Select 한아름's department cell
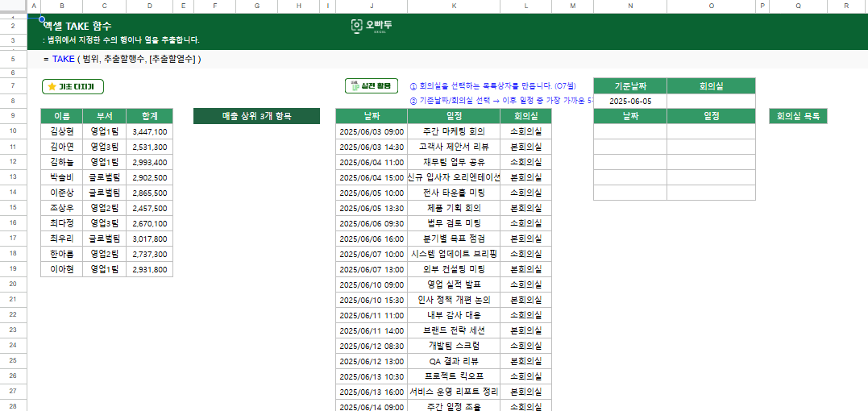868x411 pixels. (x=105, y=254)
